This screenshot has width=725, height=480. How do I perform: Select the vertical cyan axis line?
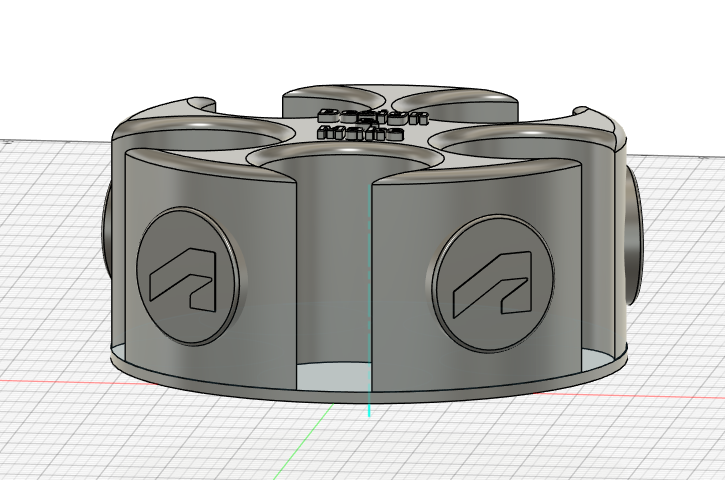369,301
